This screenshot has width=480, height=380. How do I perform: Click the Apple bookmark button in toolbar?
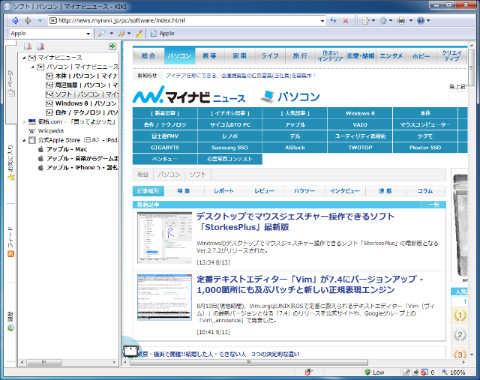162,33
